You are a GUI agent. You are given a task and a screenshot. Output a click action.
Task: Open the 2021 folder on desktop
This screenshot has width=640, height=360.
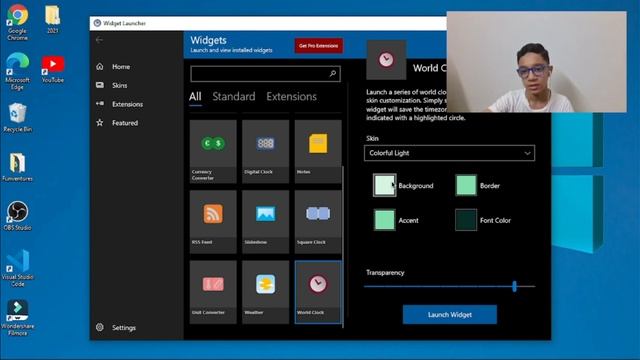[x=52, y=19]
